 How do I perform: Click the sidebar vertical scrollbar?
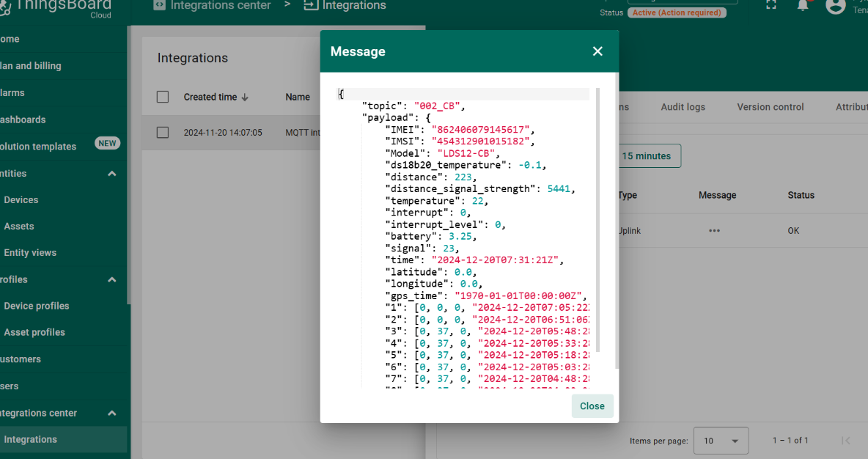click(129, 165)
